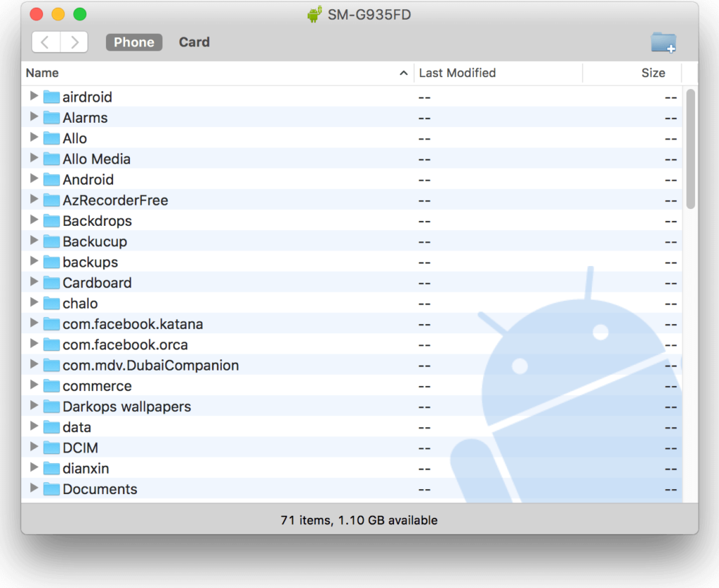
Task: Sort by the Size column header
Action: (633, 73)
